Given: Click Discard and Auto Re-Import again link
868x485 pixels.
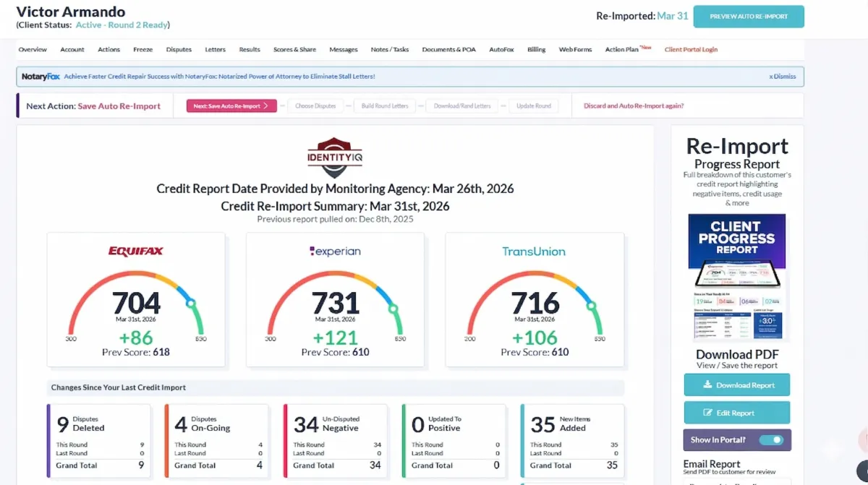Looking at the screenshot, I should (x=634, y=106).
